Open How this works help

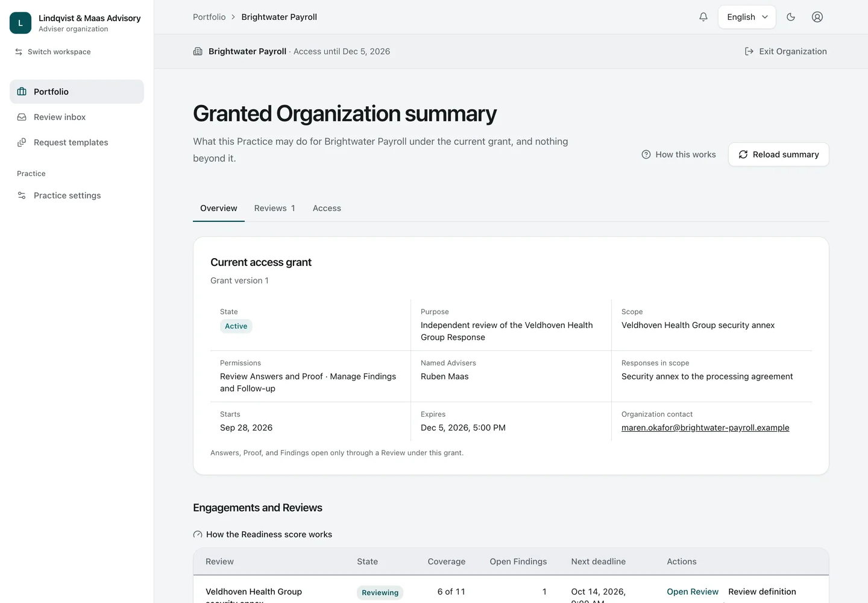tap(679, 154)
